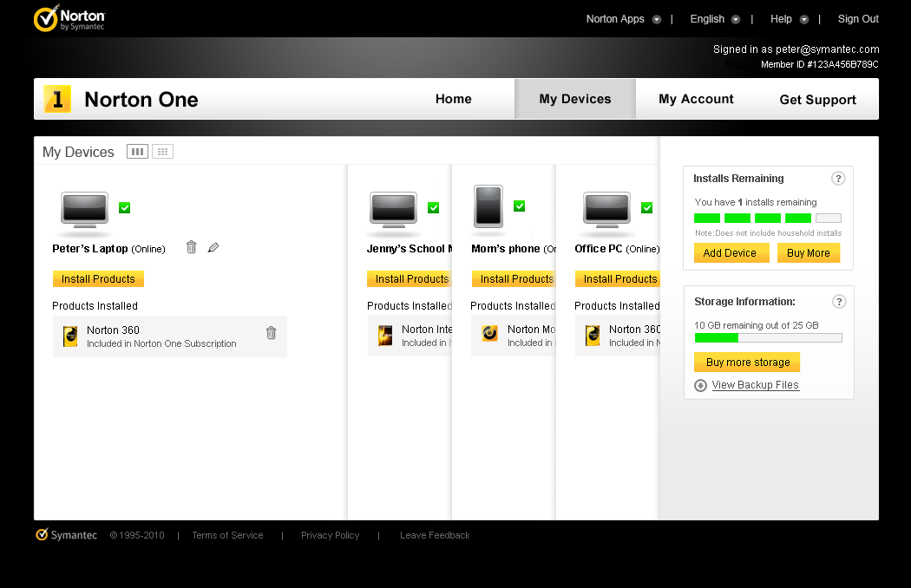
Task: Click 'You have 1 installs remaining' text
Action: [x=756, y=202]
